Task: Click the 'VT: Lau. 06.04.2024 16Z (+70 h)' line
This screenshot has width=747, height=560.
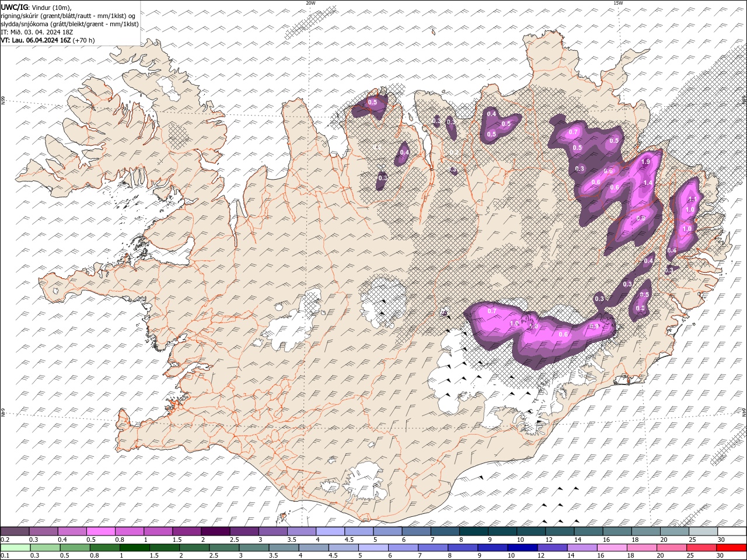Action: coord(48,40)
